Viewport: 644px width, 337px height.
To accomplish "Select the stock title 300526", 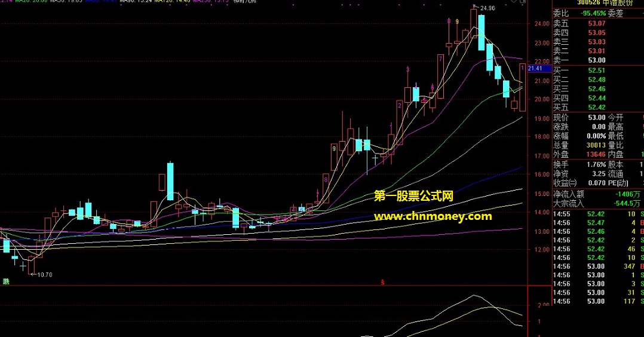I will coord(587,2).
